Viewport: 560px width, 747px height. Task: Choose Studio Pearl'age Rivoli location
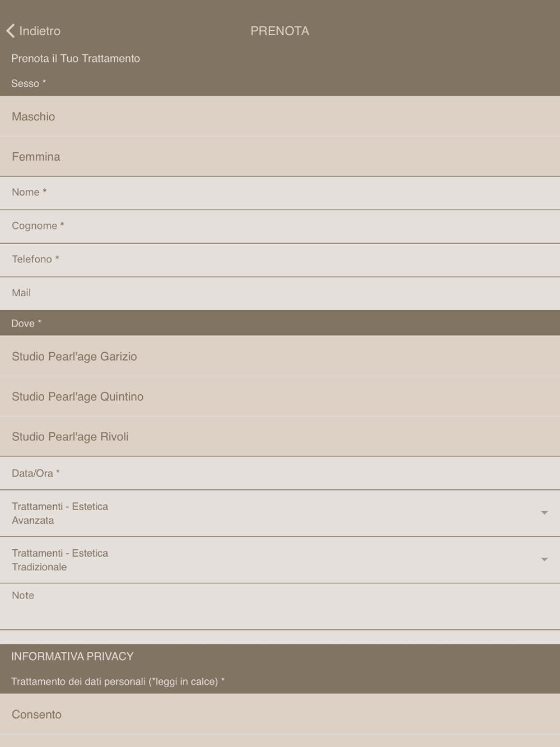pos(280,436)
